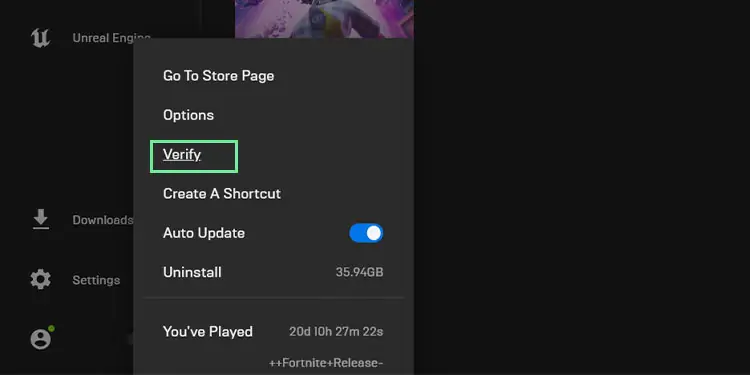Viewport: 750px width, 375px height.
Task: Click the Unreal Engine logo icon
Action: tap(40, 38)
